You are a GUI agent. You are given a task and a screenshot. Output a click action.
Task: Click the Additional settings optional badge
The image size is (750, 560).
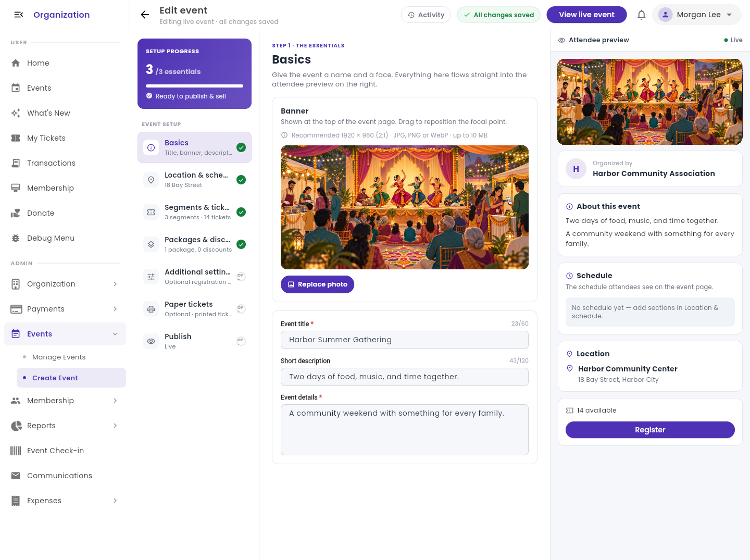click(x=241, y=276)
